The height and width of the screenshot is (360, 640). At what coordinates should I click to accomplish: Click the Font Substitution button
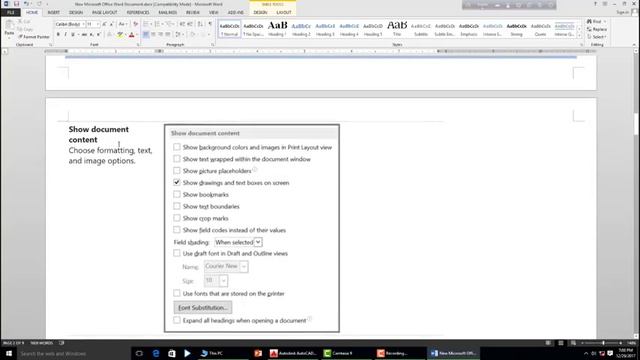click(x=203, y=307)
